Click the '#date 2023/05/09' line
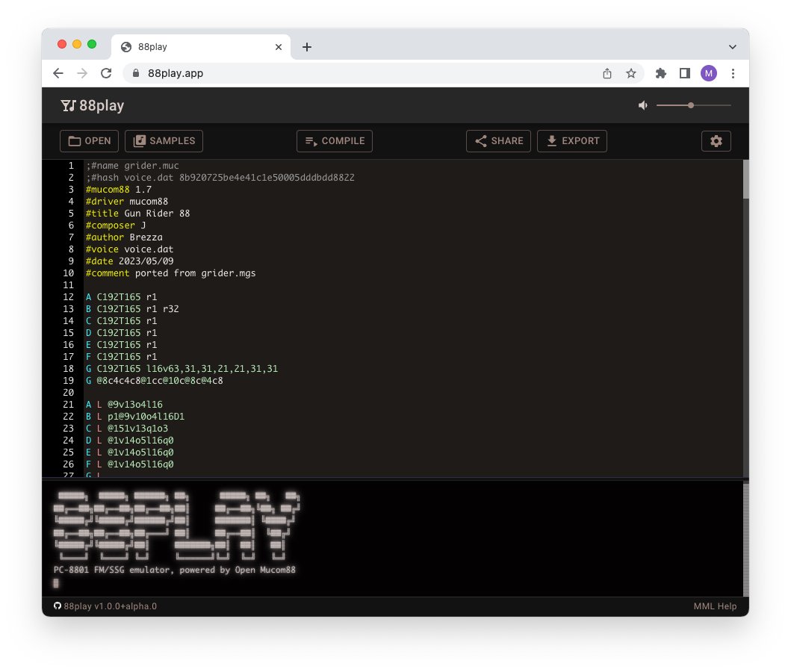The width and height of the screenshot is (791, 672). pos(130,261)
